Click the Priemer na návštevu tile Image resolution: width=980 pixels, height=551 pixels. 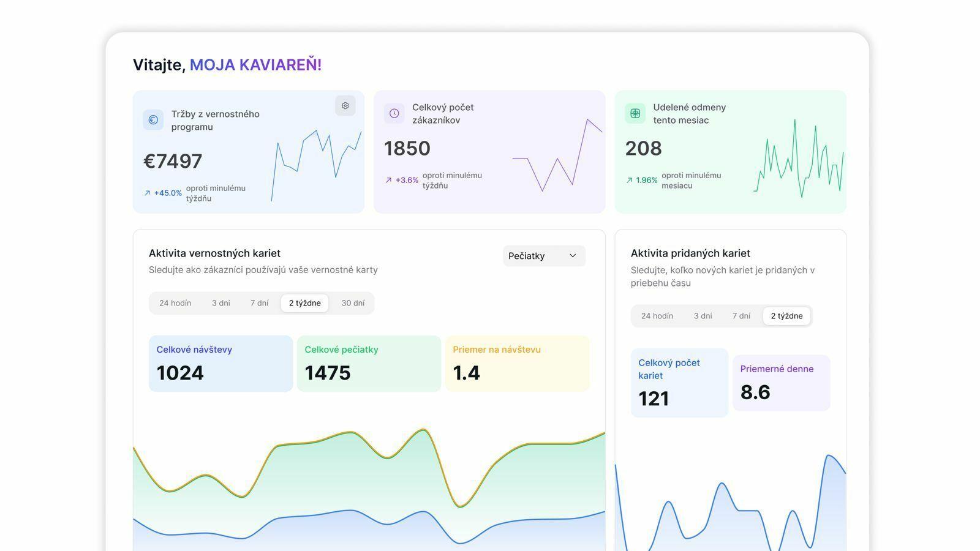517,364
